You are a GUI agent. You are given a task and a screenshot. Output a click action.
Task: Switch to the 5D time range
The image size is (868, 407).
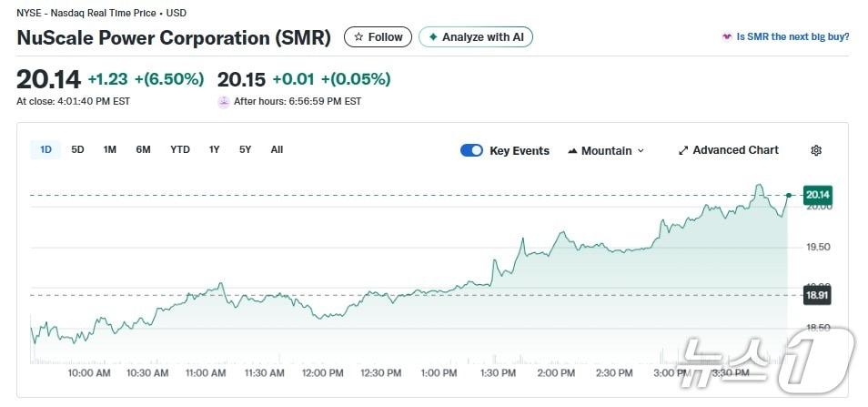tap(77, 149)
